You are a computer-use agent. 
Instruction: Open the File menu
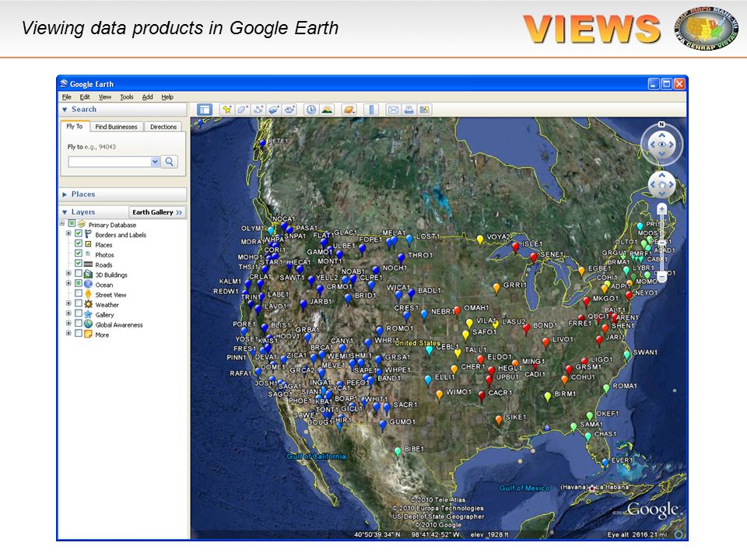tap(67, 97)
